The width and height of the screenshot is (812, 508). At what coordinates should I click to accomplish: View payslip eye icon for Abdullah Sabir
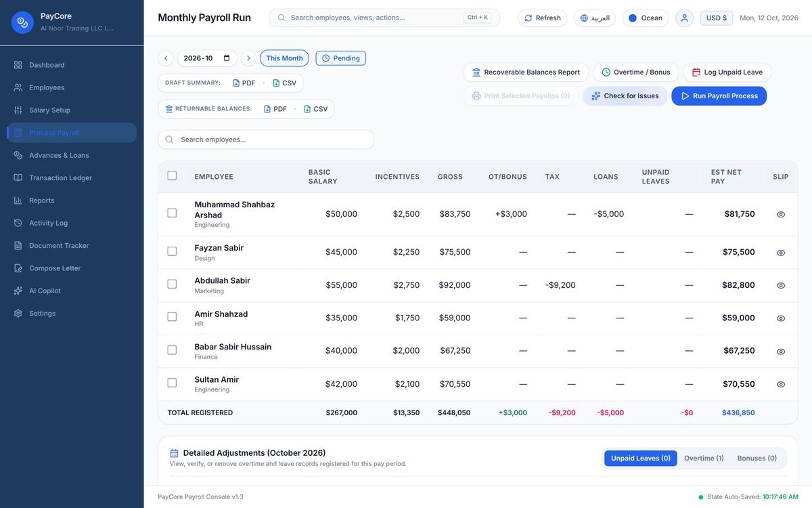pyautogui.click(x=781, y=286)
